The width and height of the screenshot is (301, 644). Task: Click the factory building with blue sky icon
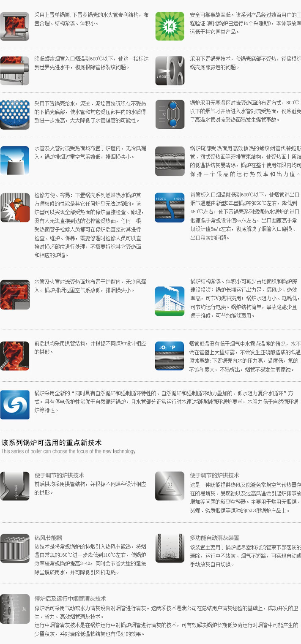tap(170, 301)
